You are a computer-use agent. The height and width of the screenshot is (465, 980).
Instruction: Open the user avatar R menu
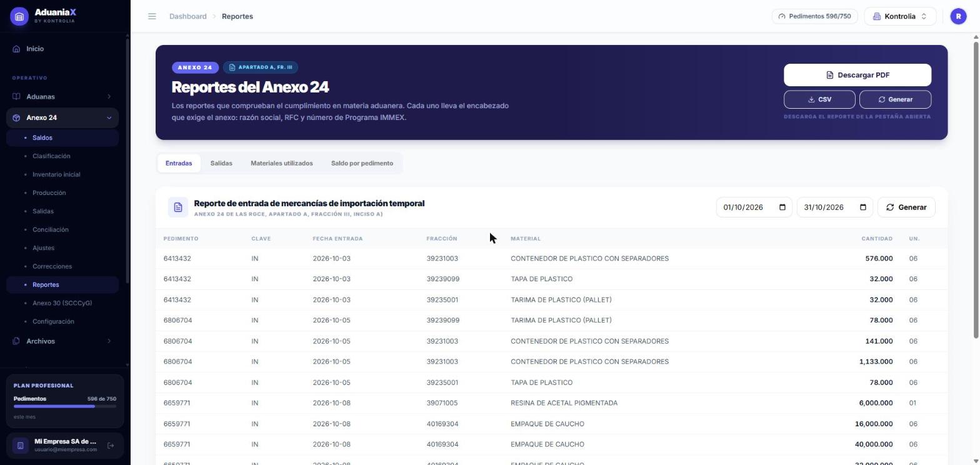[958, 16]
